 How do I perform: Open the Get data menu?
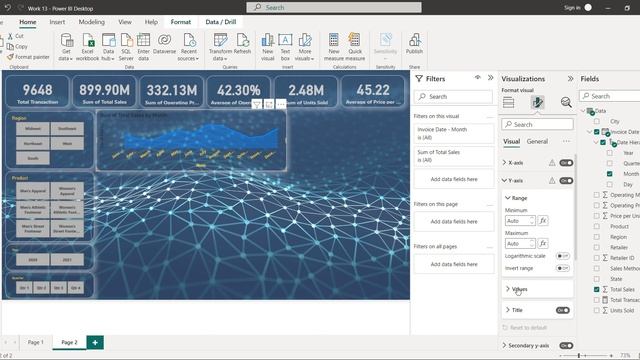point(66,47)
